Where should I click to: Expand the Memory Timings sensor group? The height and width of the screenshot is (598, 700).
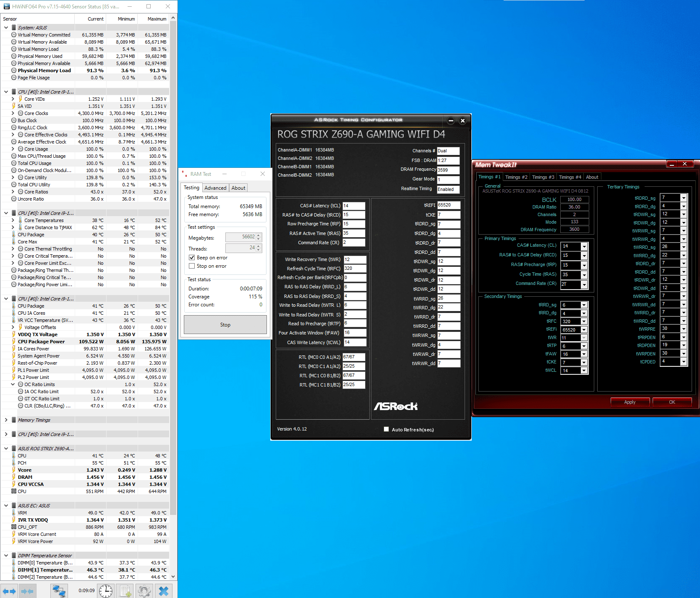click(x=6, y=420)
